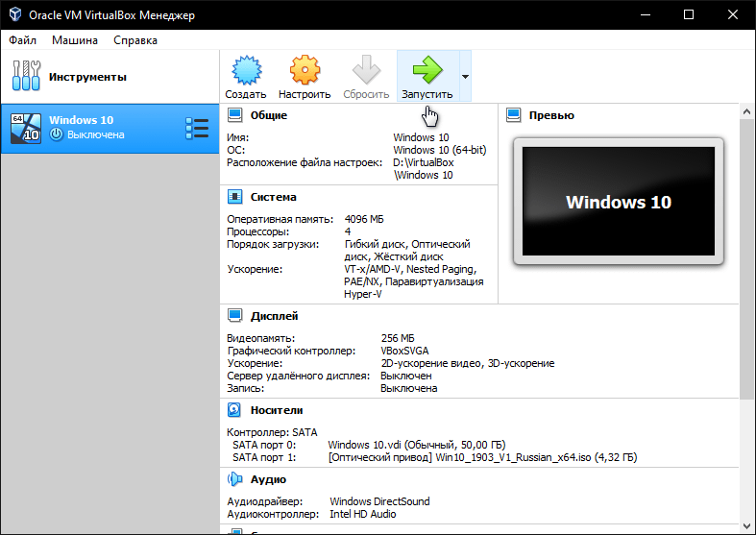Click the Контроллер: SATA row
756x535 pixels.
coord(272,432)
